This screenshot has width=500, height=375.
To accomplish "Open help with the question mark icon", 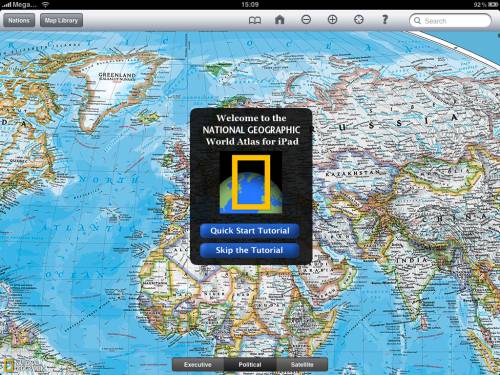I will pos(385,19).
